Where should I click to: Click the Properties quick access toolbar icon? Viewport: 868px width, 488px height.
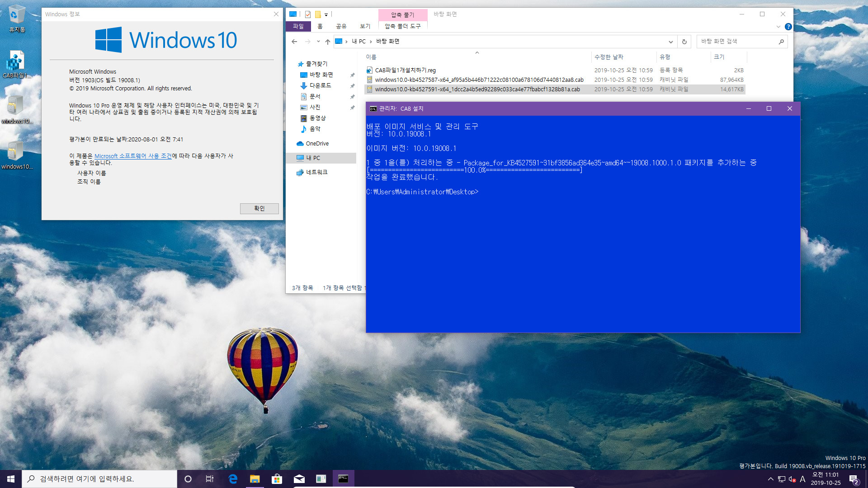(x=308, y=14)
